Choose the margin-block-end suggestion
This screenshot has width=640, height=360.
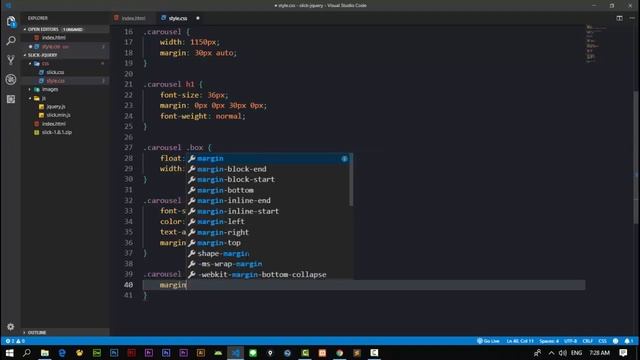click(267, 169)
